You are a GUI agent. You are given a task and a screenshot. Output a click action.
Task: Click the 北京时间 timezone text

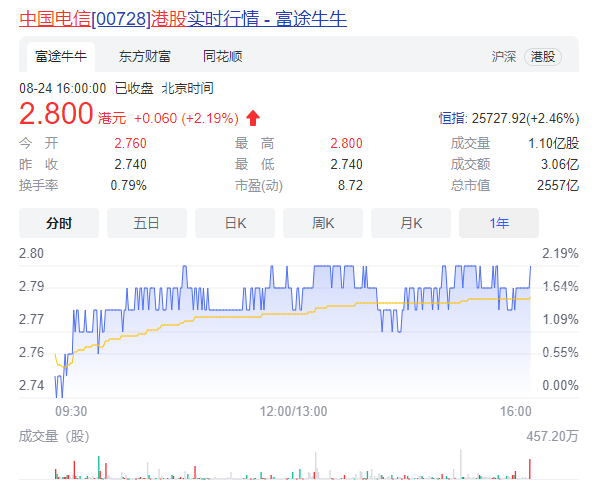point(187,88)
